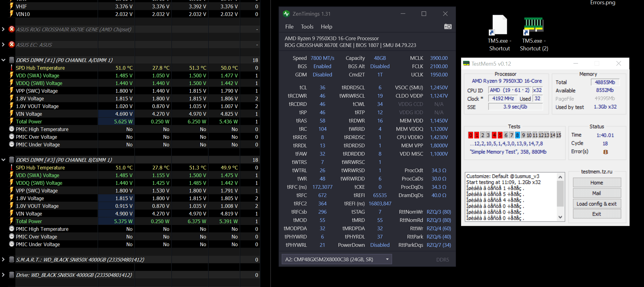Click red test box 0 in Tests
The width and height of the screenshot is (644, 287).
pyautogui.click(x=471, y=135)
